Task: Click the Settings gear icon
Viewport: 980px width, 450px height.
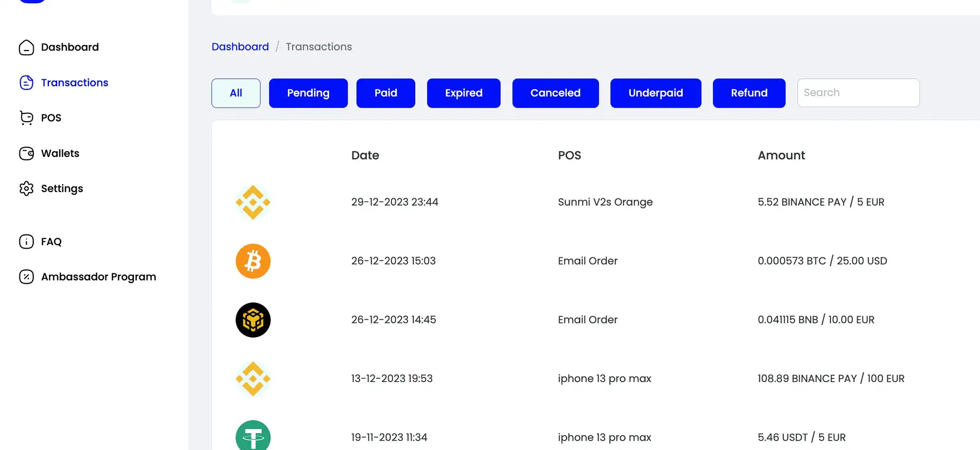Action: (27, 188)
